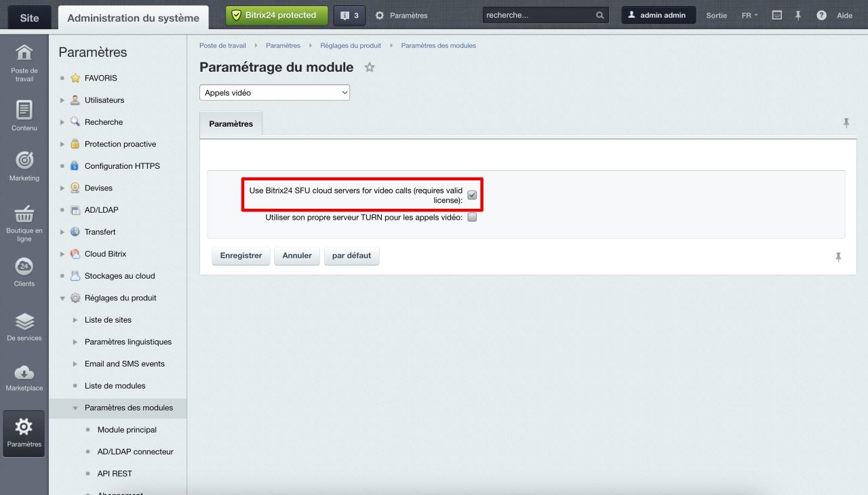Collapse the Paramètres des modules node

75,408
